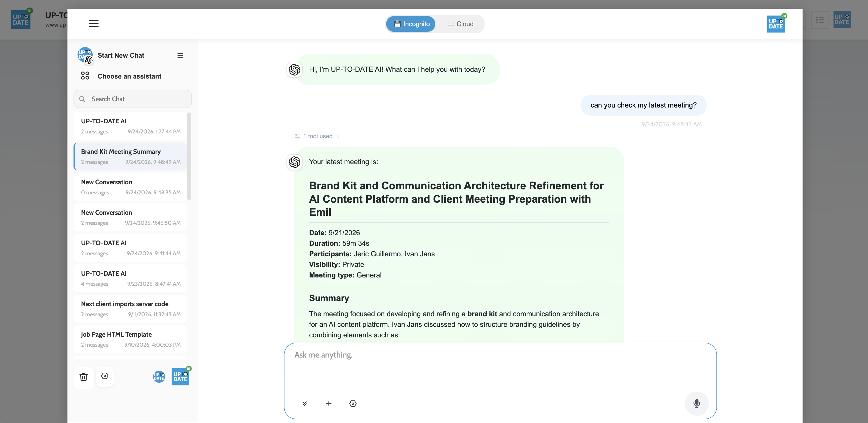Viewport: 868px width, 423px height.
Task: Click the Participants line in meeting details
Action: pyautogui.click(x=372, y=254)
